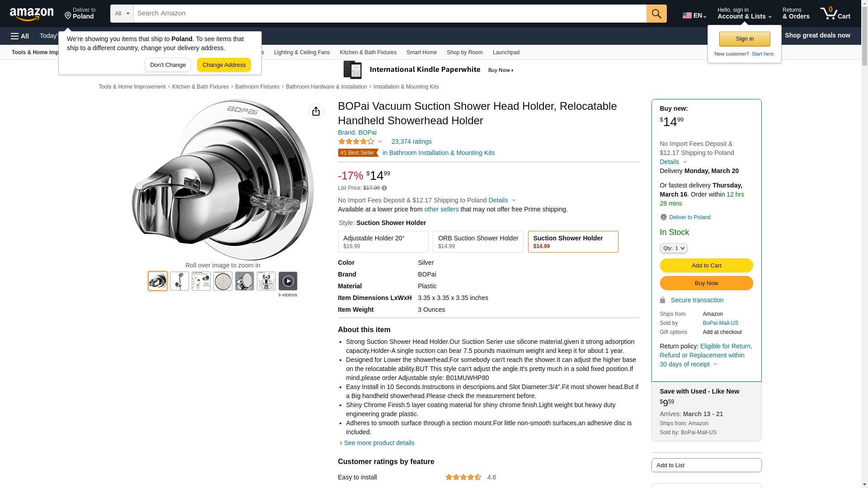Screen dimensions: 868x488
Task: Select the first product image thumbnail
Action: pos(158,281)
